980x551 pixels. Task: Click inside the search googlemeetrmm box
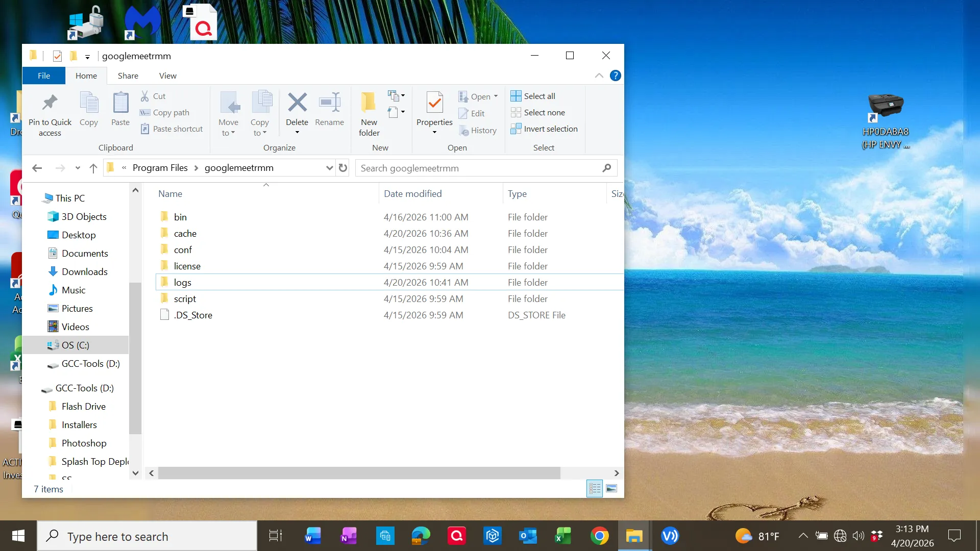475,168
